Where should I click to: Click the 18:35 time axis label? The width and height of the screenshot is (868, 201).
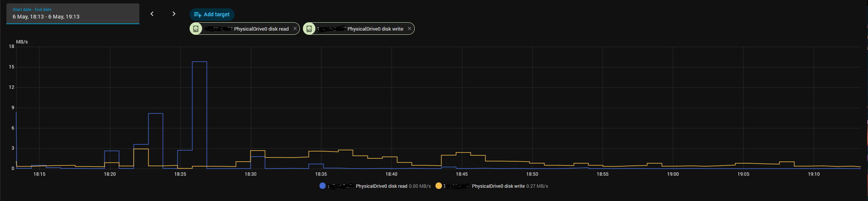click(321, 174)
